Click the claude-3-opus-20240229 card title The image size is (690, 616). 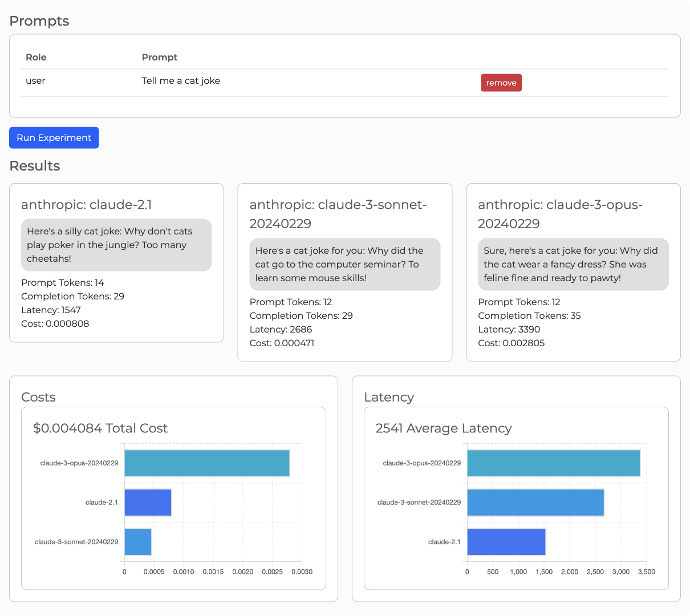click(x=560, y=214)
